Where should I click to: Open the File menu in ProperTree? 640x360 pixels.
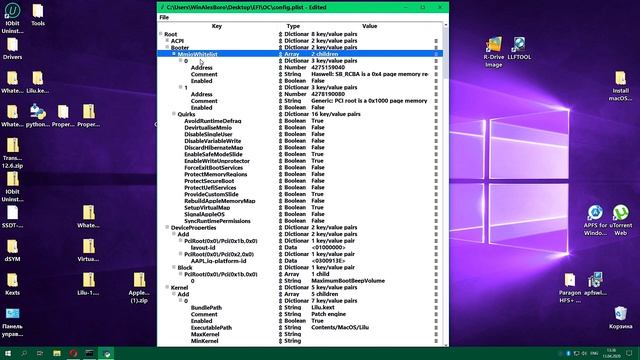pyautogui.click(x=164, y=17)
